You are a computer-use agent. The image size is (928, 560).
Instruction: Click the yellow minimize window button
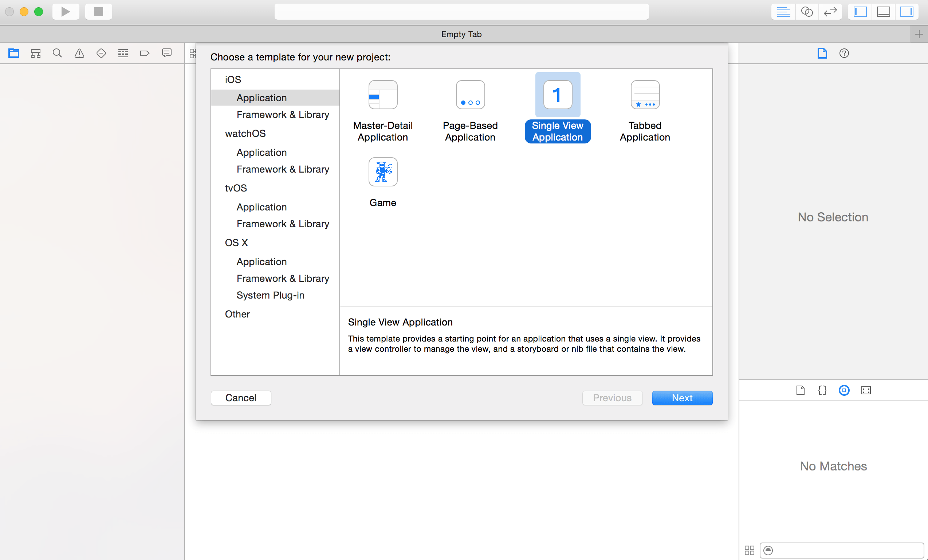point(24,12)
